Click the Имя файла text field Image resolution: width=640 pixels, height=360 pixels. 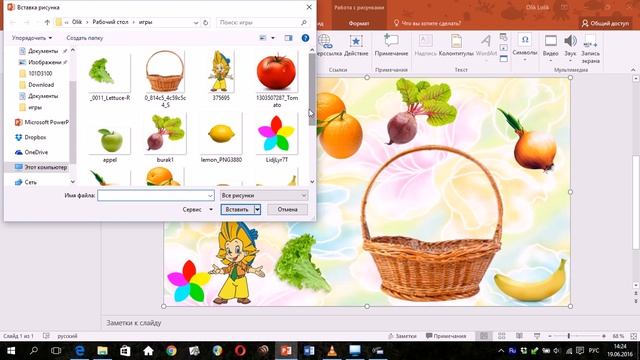tap(156, 196)
